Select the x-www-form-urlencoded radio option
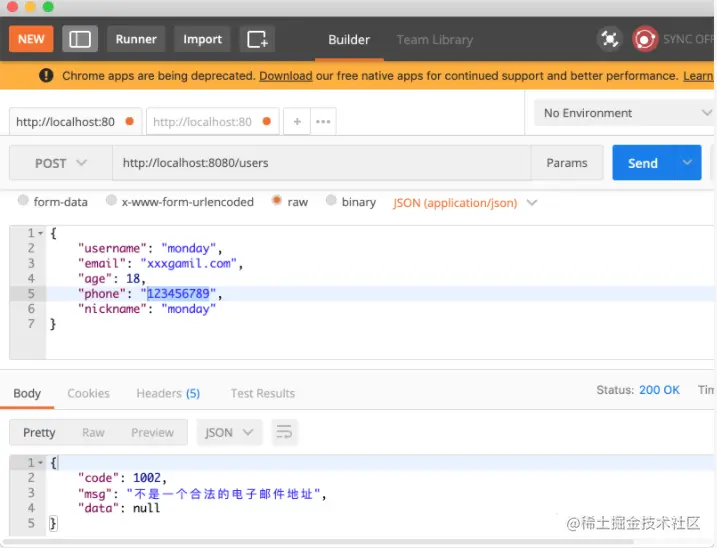Viewport: 717px width, 548px height. tap(111, 200)
